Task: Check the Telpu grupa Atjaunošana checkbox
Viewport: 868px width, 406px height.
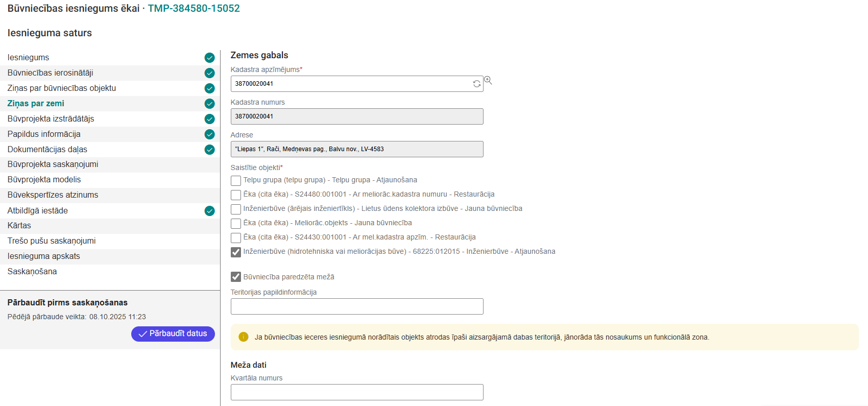Action: coord(236,181)
